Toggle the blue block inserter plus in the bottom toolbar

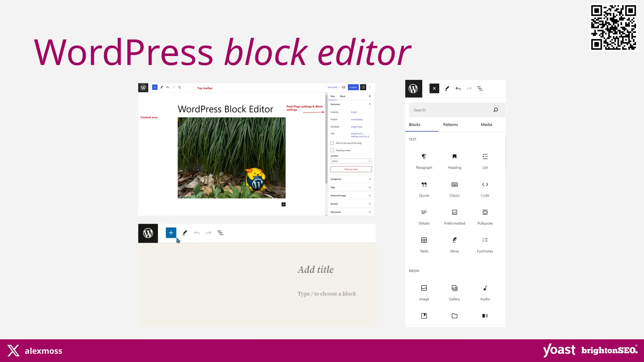(x=171, y=233)
